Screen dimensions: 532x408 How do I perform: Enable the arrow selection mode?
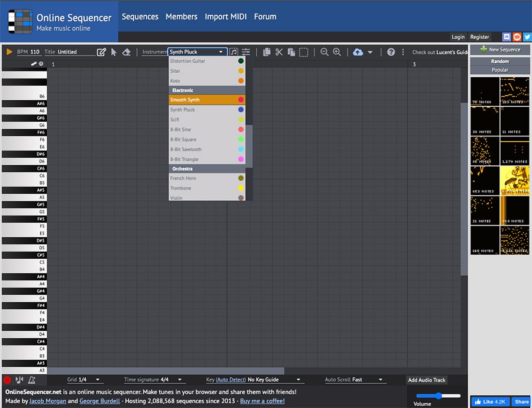coord(113,52)
